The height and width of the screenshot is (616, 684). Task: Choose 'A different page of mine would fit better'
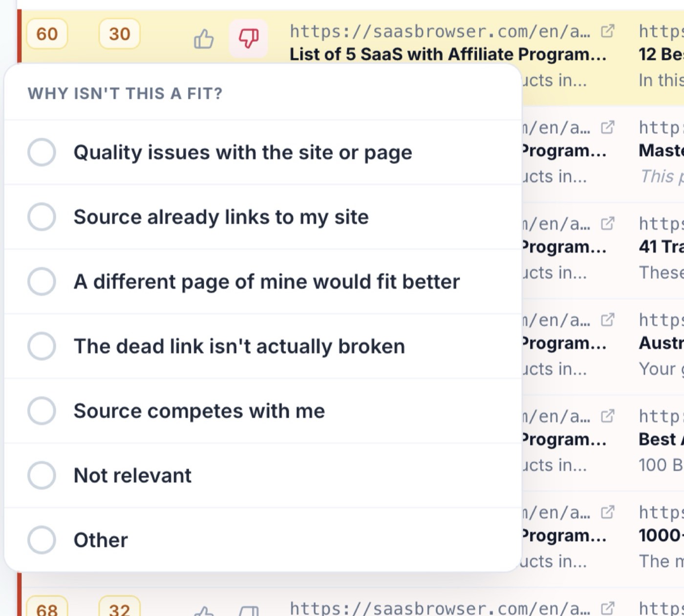pyautogui.click(x=263, y=281)
